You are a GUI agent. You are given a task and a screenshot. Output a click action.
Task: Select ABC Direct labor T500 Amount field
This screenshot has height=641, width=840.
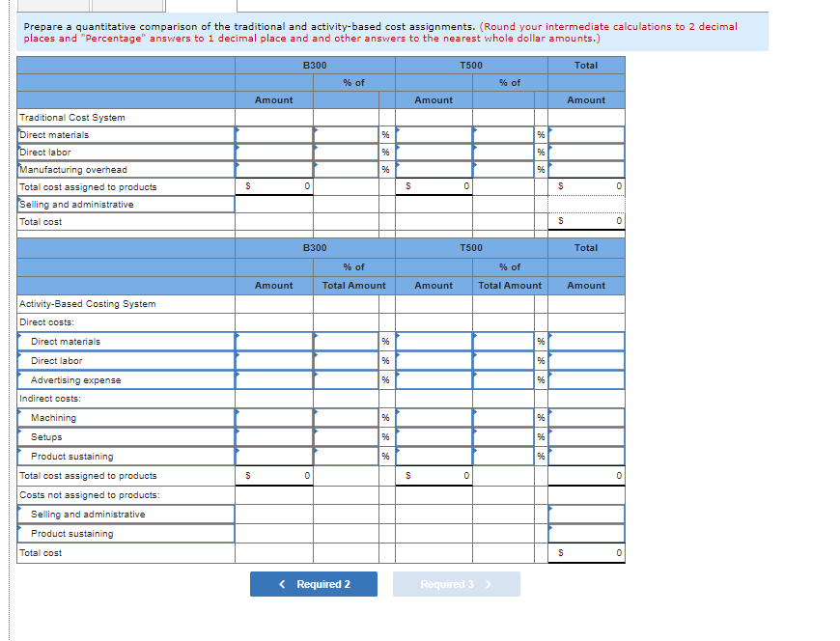(434, 361)
